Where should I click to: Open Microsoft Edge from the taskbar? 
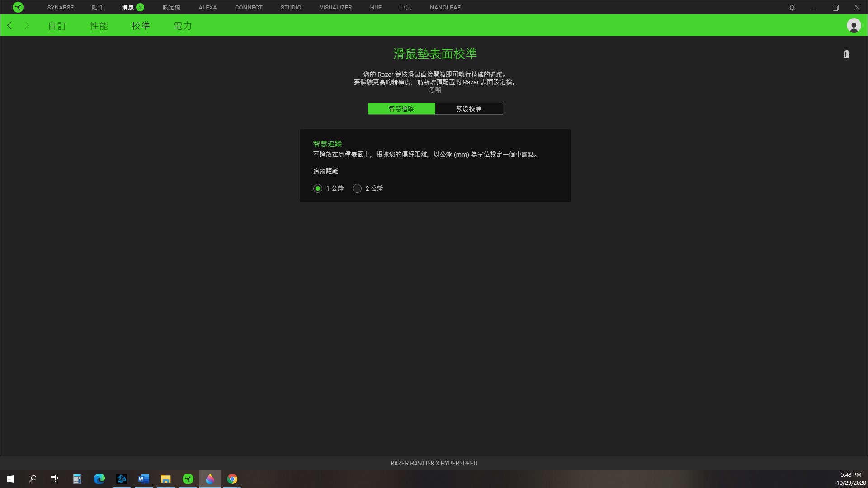tap(99, 479)
